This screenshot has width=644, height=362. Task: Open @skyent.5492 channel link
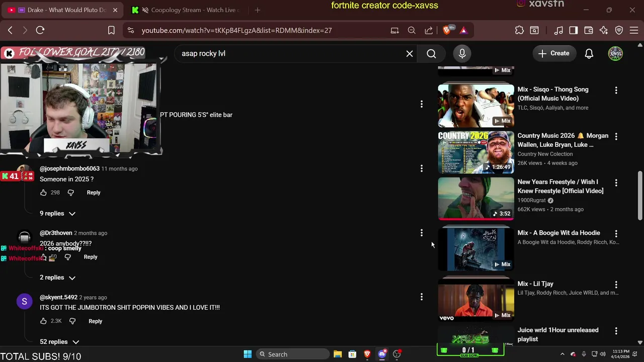[58, 297]
